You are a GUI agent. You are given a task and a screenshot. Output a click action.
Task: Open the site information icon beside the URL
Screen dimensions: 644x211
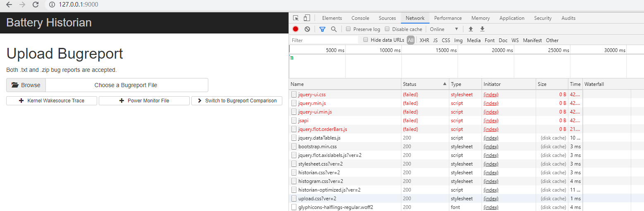click(52, 5)
